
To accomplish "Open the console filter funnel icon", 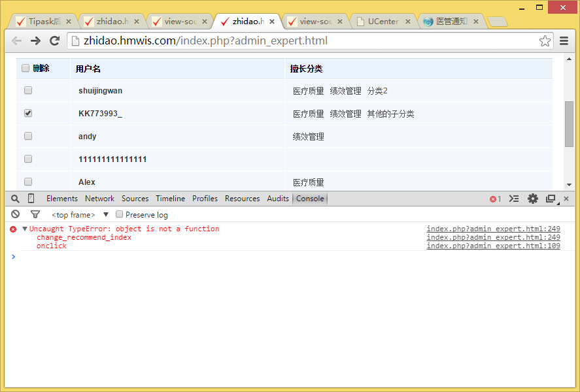I will pyautogui.click(x=35, y=214).
